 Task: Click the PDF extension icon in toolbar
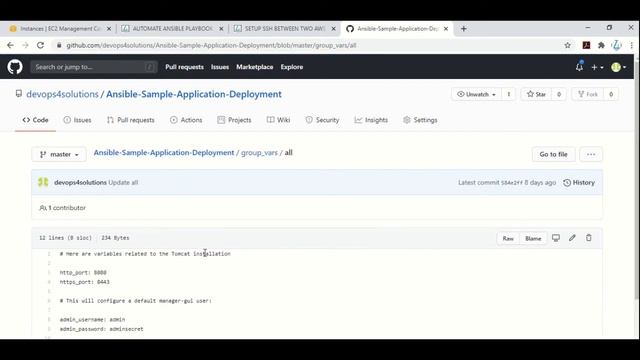coord(586,45)
